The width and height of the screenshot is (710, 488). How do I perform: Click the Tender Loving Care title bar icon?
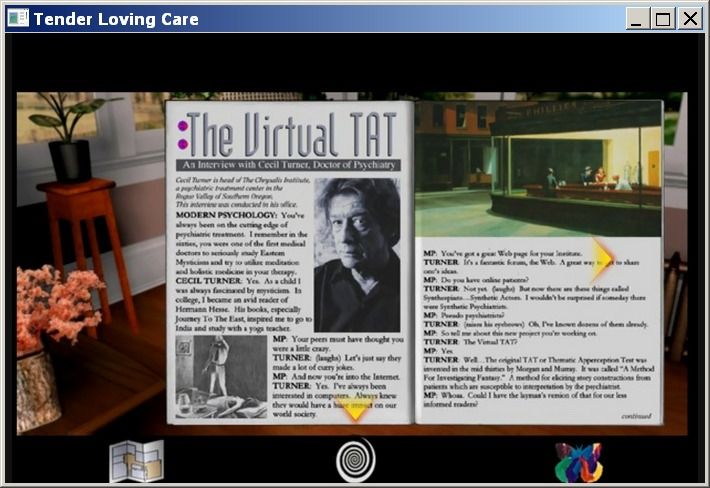click(x=17, y=19)
